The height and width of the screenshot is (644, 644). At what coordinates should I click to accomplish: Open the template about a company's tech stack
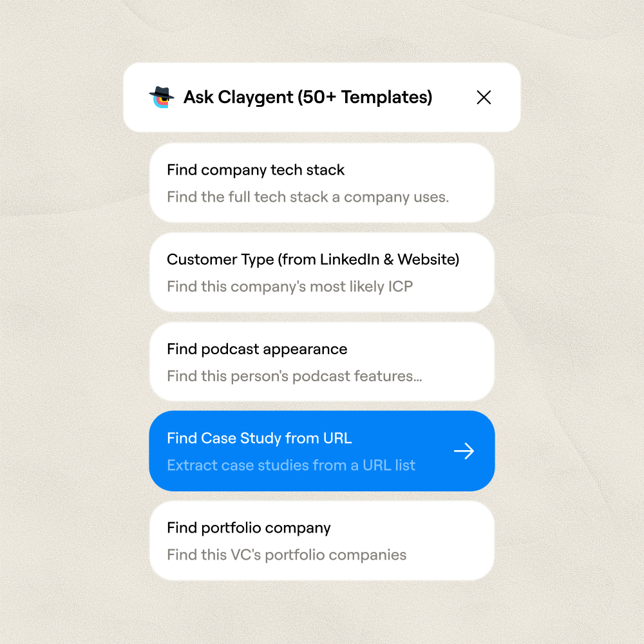click(321, 183)
